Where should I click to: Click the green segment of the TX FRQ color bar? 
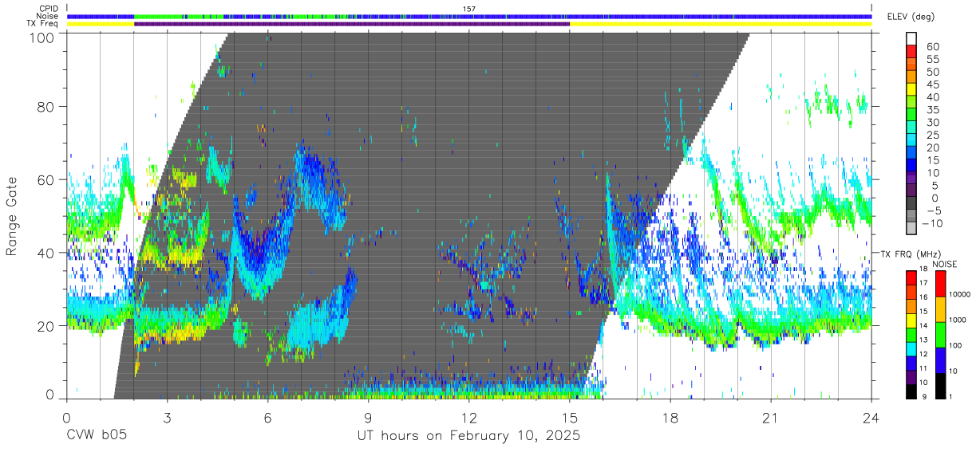click(x=911, y=334)
